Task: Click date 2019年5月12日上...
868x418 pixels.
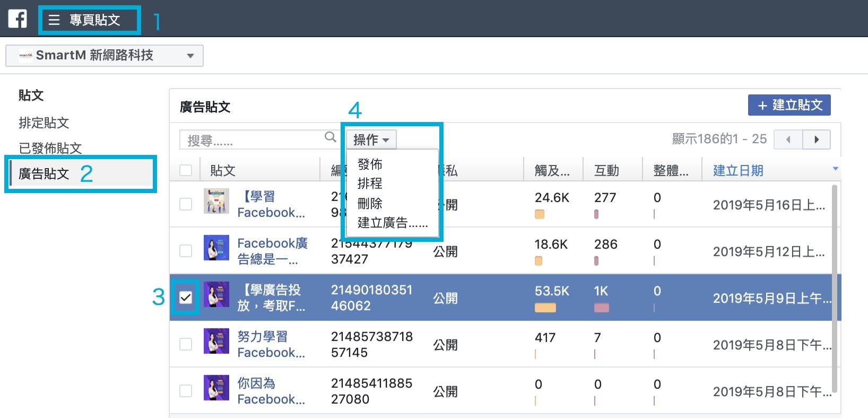Action: pos(768,252)
